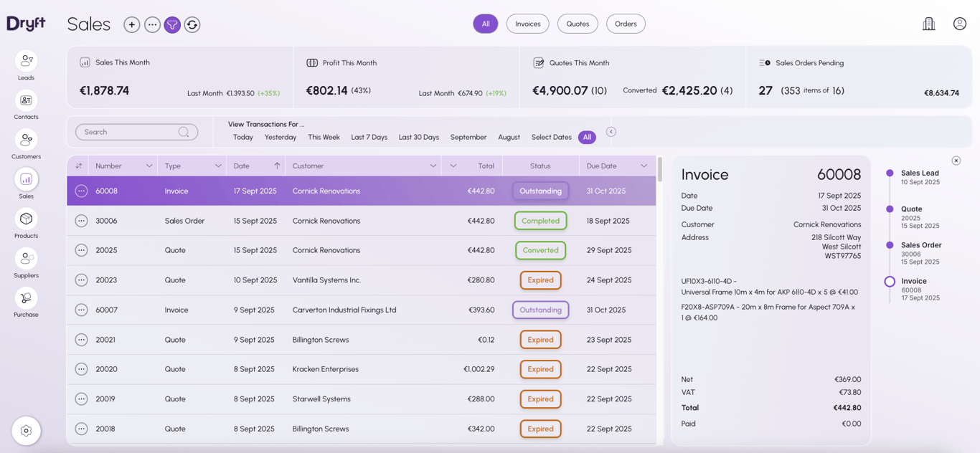Click the add new sale plus icon

tap(132, 24)
